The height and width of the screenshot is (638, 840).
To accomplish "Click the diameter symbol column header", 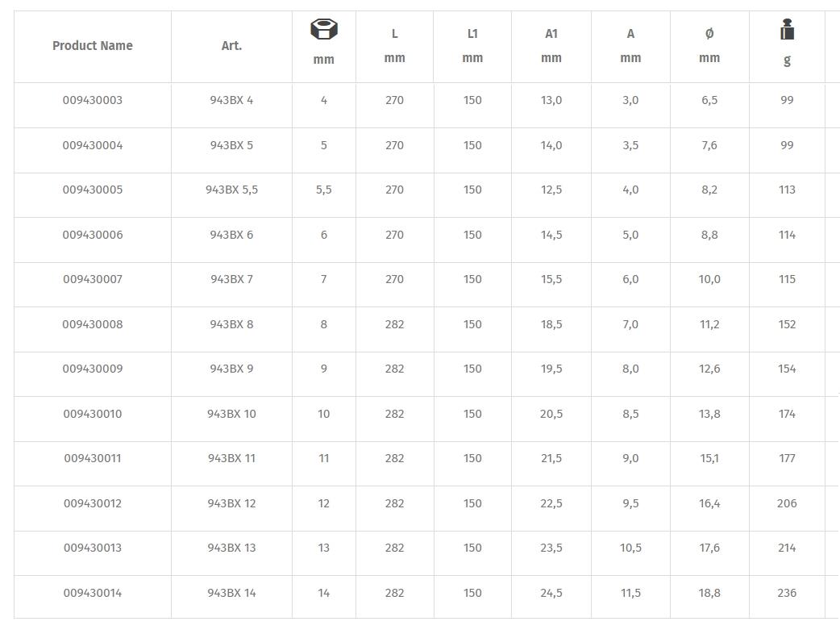I will (x=709, y=46).
